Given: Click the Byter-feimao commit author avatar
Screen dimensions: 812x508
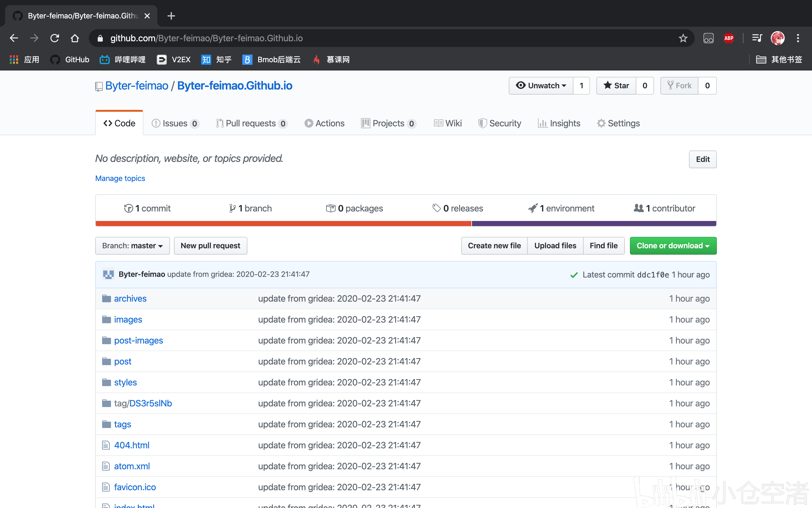Looking at the screenshot, I should 108,274.
